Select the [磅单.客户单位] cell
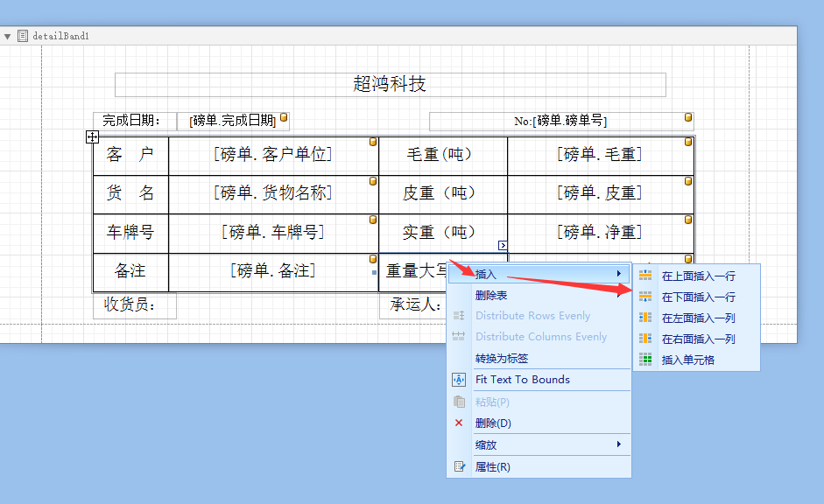This screenshot has height=504, width=824. click(273, 156)
